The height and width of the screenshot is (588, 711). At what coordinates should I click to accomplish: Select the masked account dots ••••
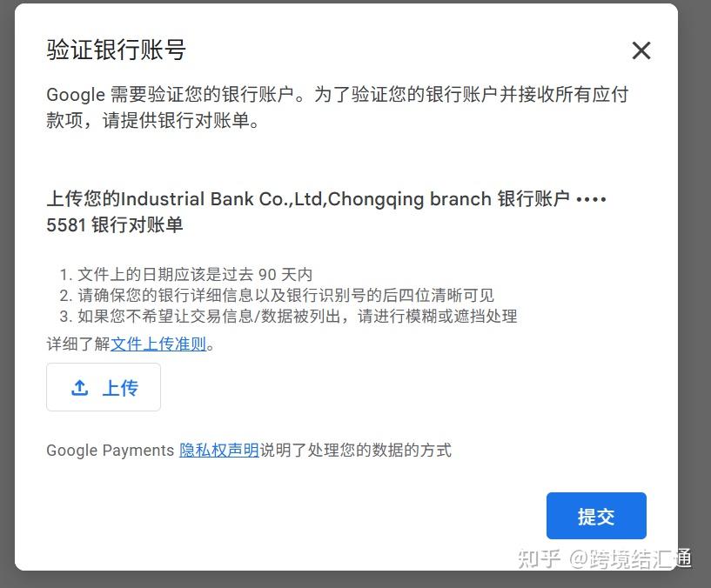pos(591,199)
